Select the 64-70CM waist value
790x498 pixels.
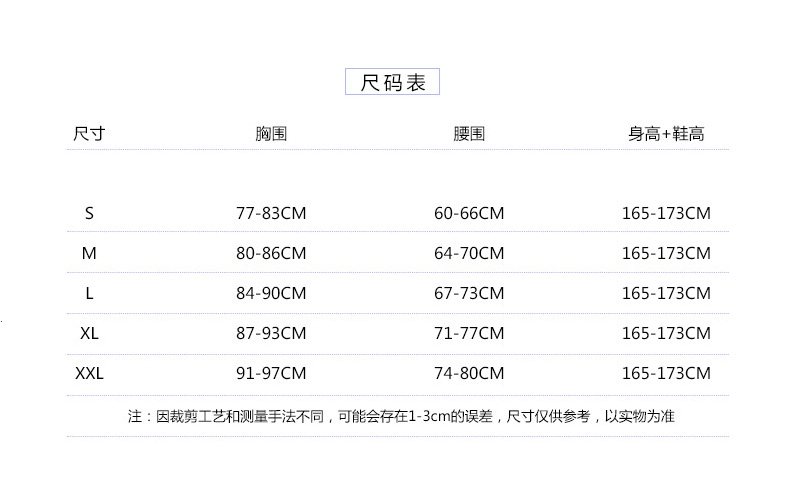coord(469,253)
